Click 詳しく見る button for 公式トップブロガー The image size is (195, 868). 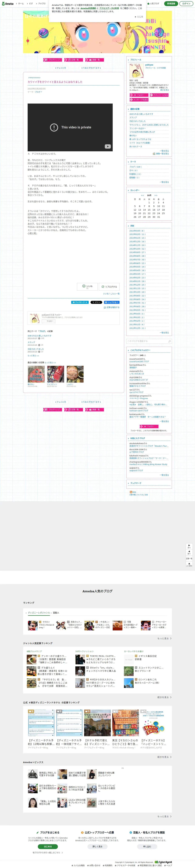[x=97, y=846]
